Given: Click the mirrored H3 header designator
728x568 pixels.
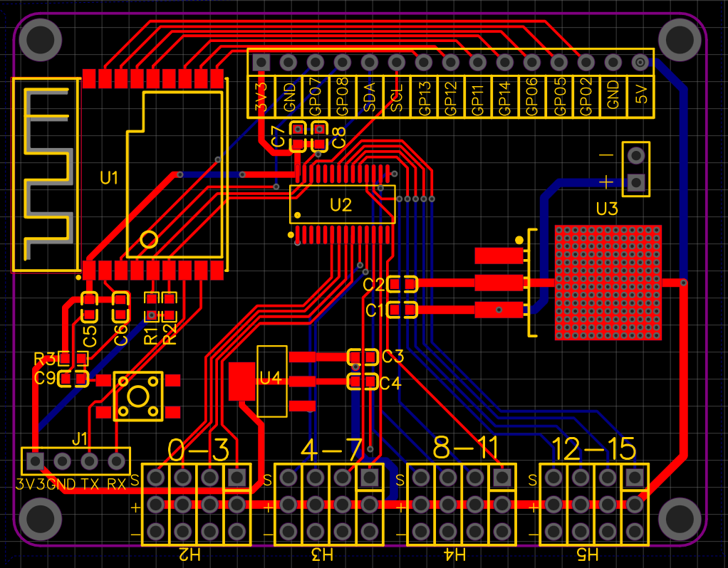Looking at the screenshot, I should 322,554.
